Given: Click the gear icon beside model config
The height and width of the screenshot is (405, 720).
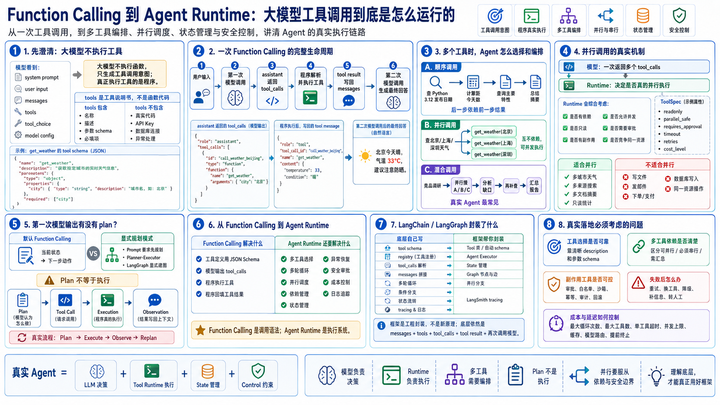Looking at the screenshot, I should (18, 135).
